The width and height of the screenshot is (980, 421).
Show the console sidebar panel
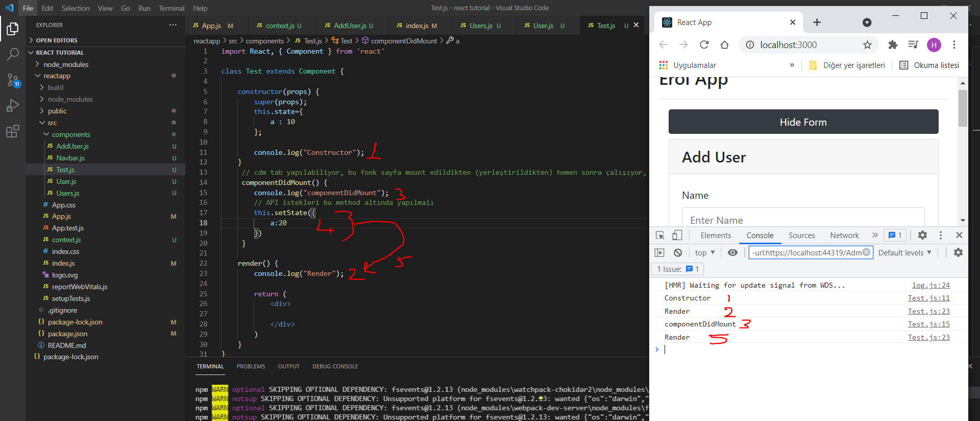click(x=659, y=253)
